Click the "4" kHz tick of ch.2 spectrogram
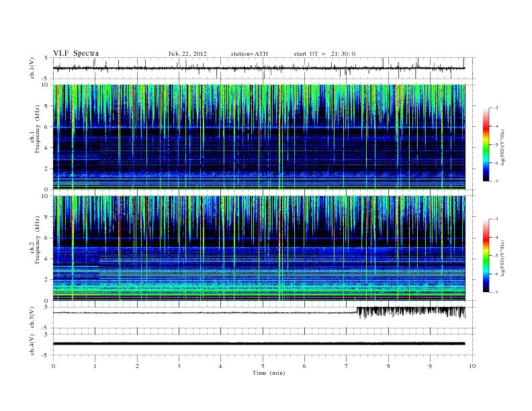Screen dimensions: 532x411 coord(46,259)
